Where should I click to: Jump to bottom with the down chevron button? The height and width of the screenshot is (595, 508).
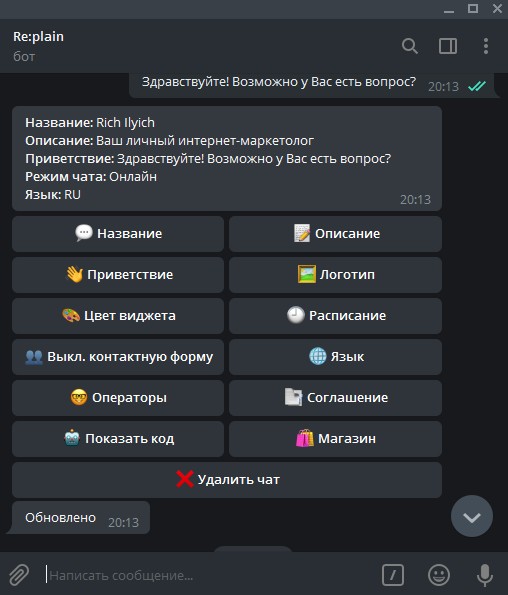[x=472, y=516]
